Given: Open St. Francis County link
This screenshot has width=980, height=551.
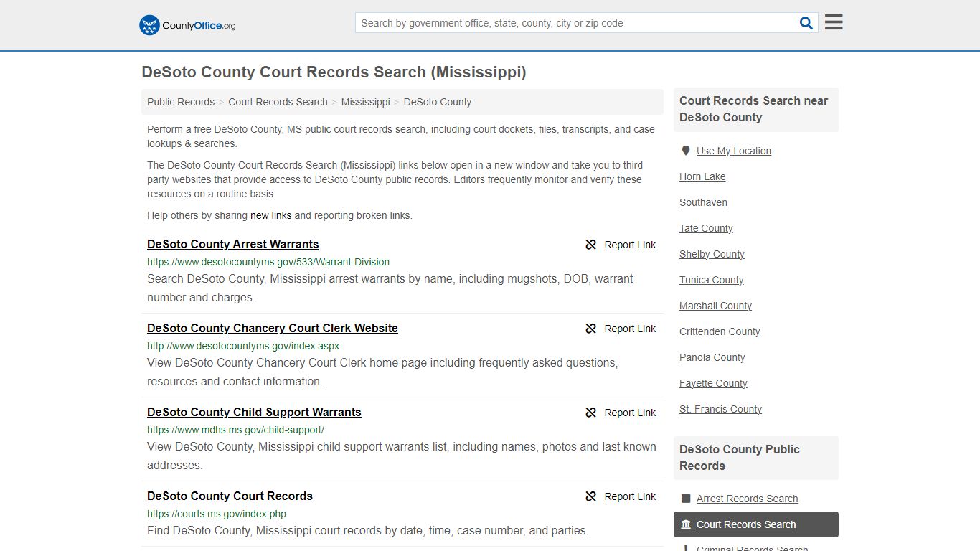Looking at the screenshot, I should coord(720,409).
